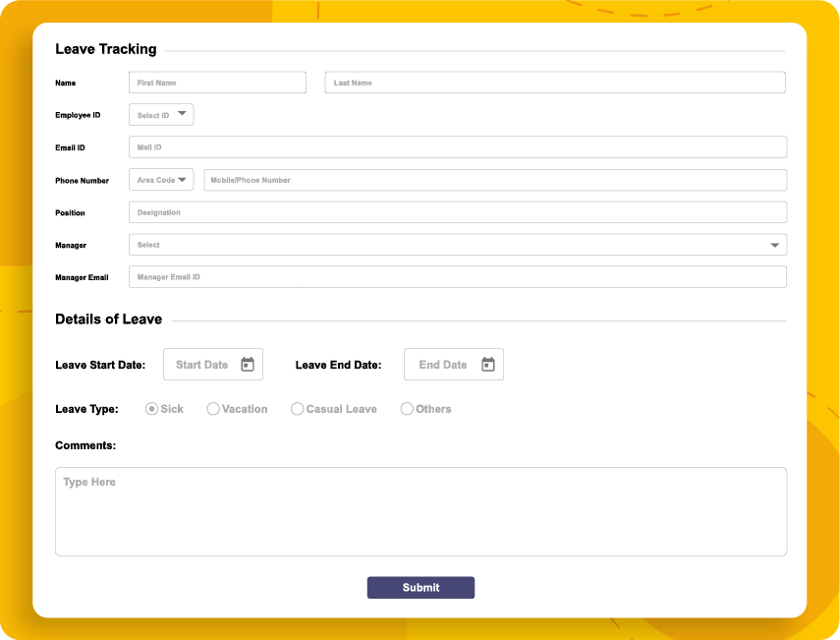Choose Casual Leave as leave type
Viewport: 840px width, 640px height.
point(298,408)
